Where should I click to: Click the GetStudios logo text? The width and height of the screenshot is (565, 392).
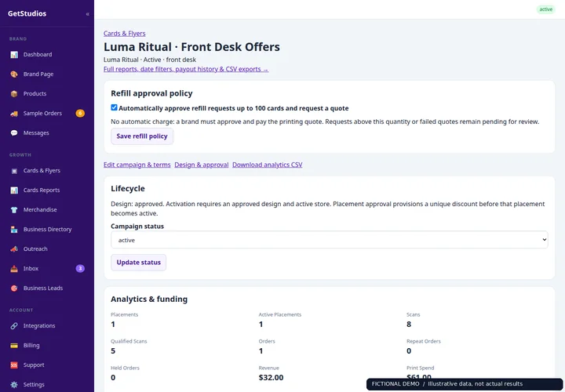tap(27, 13)
